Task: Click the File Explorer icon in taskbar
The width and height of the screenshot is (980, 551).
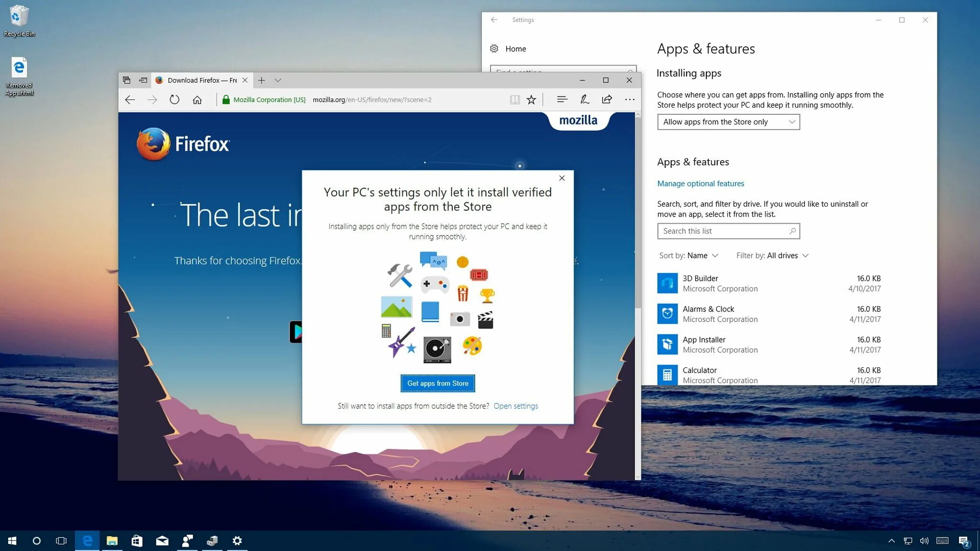Action: (111, 540)
